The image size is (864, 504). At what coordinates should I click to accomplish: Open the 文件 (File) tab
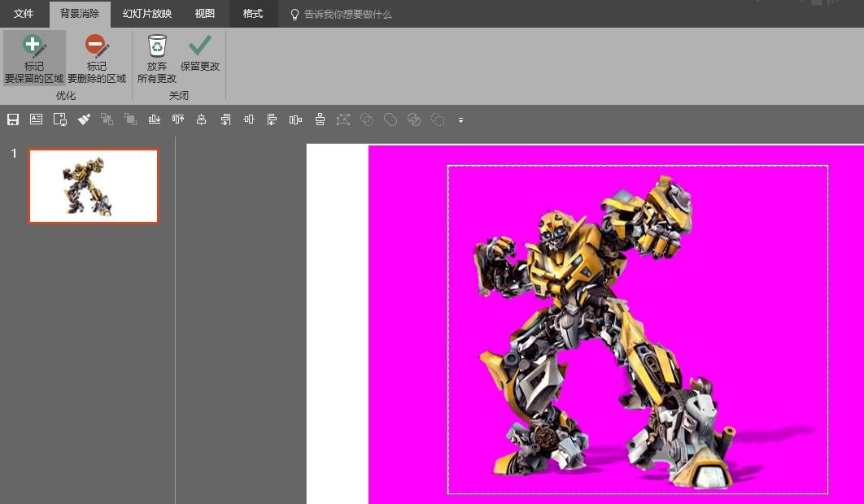(x=24, y=14)
